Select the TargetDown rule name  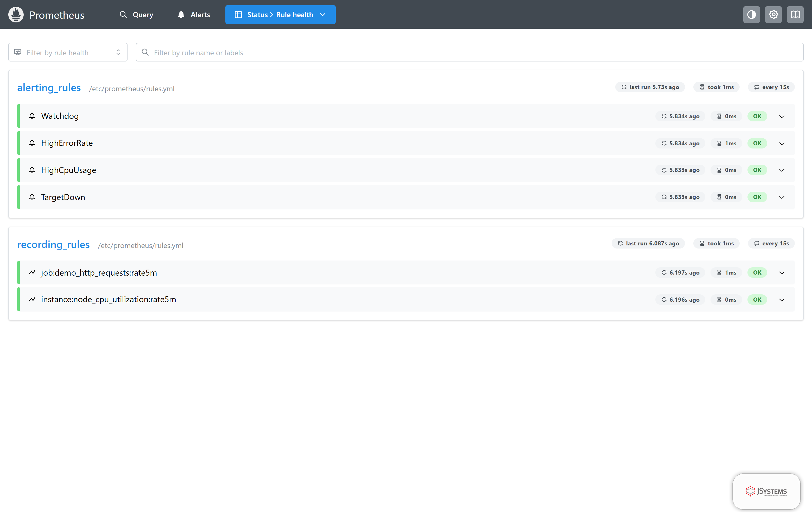click(63, 197)
